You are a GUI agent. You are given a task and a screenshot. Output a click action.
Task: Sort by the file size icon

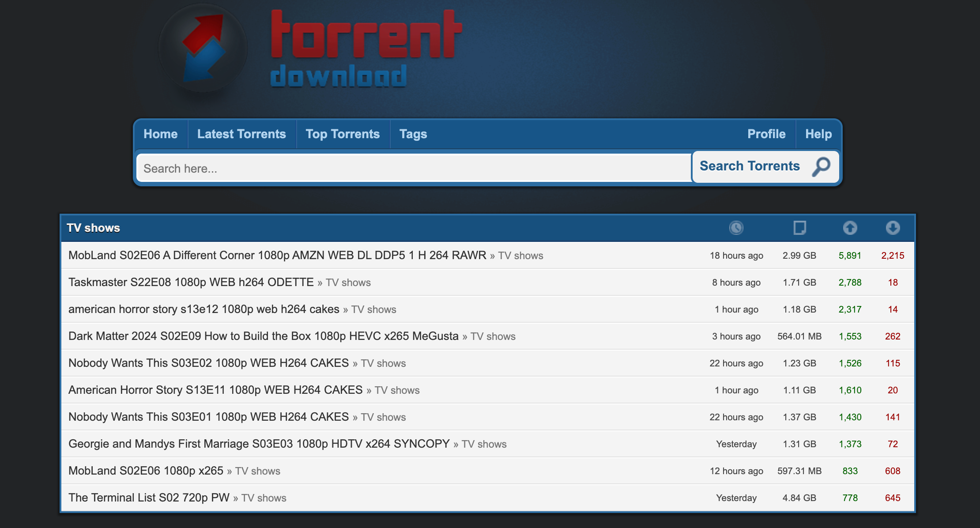click(x=799, y=228)
